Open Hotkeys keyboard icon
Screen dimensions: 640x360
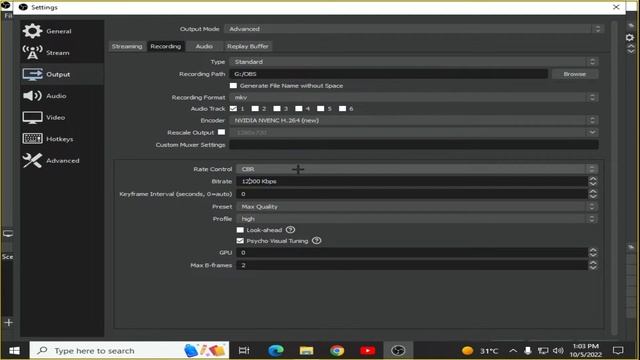32,139
